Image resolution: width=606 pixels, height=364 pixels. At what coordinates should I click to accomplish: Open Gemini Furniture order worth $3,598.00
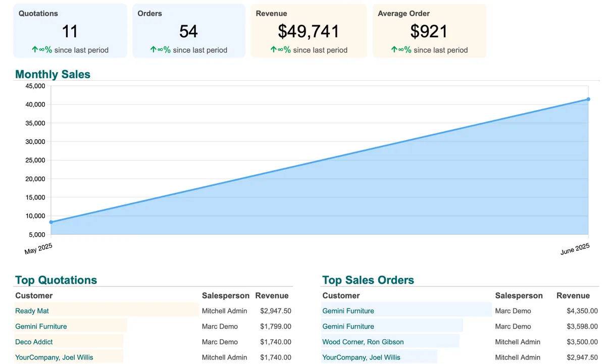point(348,326)
